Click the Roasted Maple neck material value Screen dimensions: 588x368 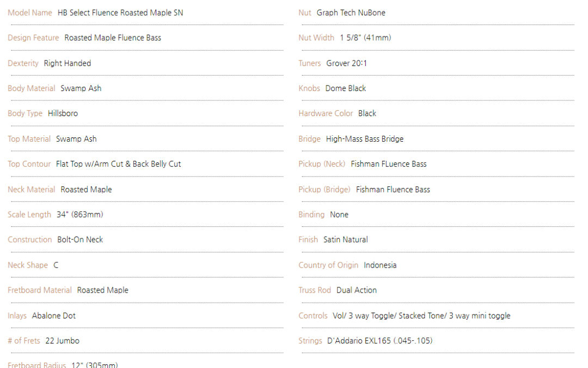[x=86, y=190]
